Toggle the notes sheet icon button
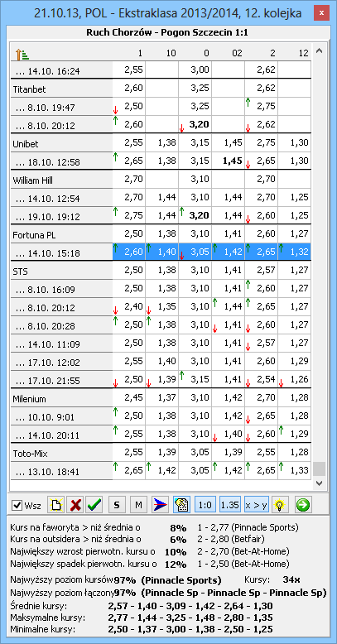The width and height of the screenshot is (337, 644). pos(181,504)
